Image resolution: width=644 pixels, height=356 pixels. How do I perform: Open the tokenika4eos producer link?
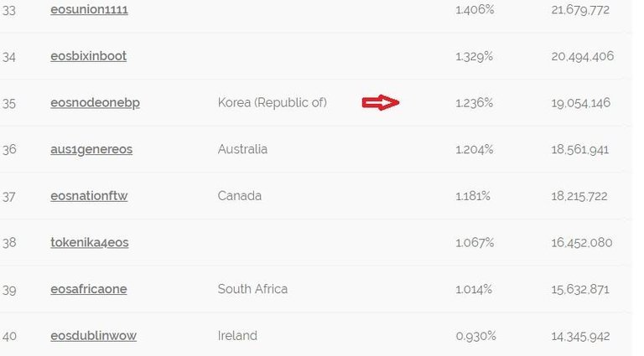coord(89,243)
